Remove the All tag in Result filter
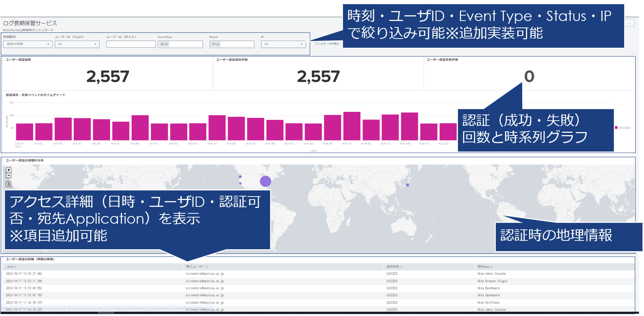 click(218, 44)
